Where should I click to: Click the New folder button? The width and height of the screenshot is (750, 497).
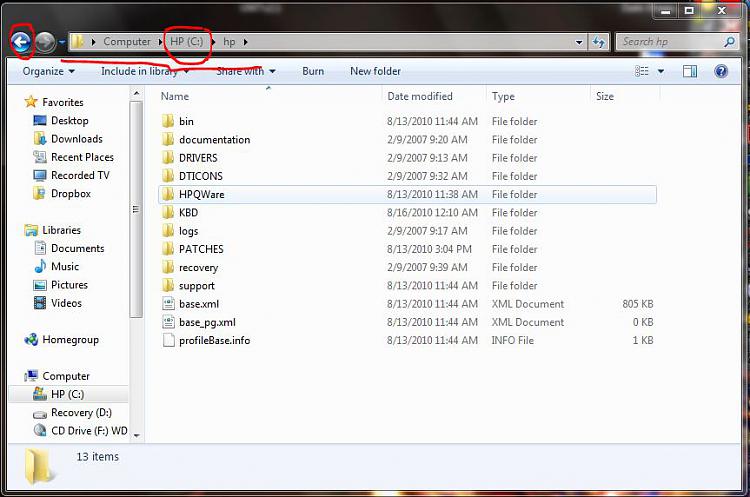point(375,71)
